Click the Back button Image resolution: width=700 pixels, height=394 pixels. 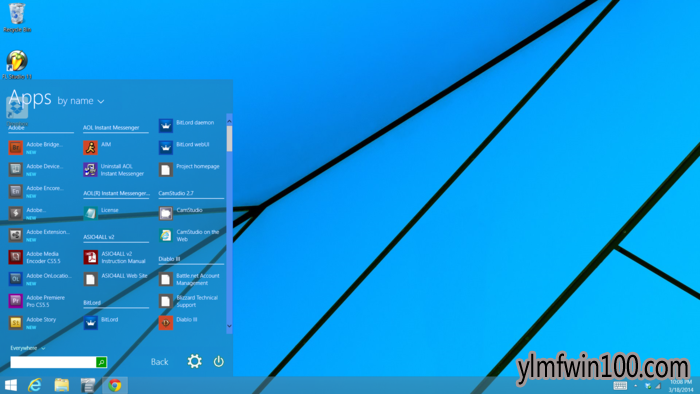pyautogui.click(x=159, y=361)
